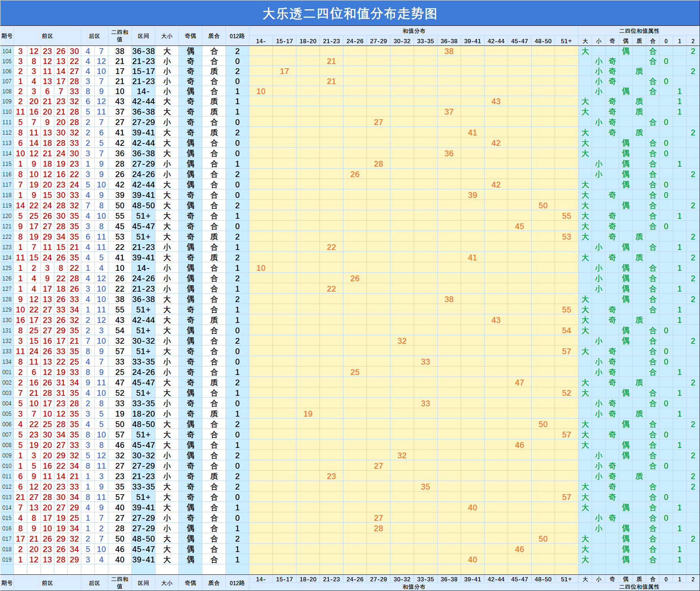Click orange 10 in row 108 distribution
700x591 pixels.
tap(261, 91)
